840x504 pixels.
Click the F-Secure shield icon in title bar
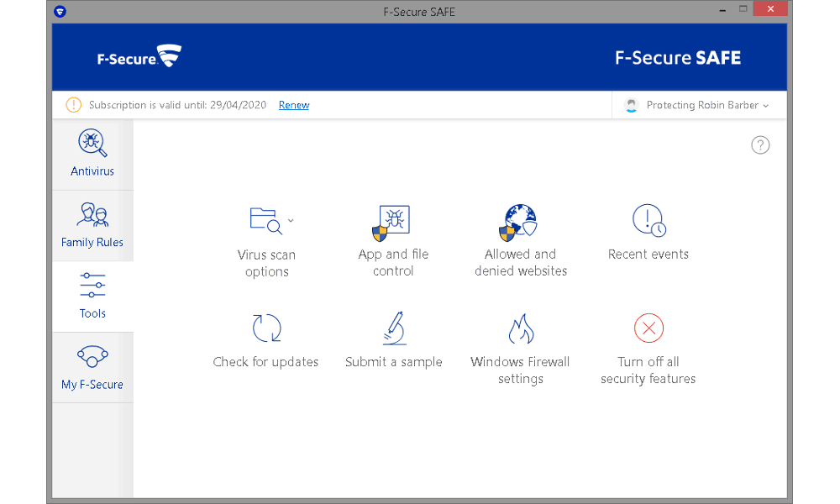tap(60, 11)
